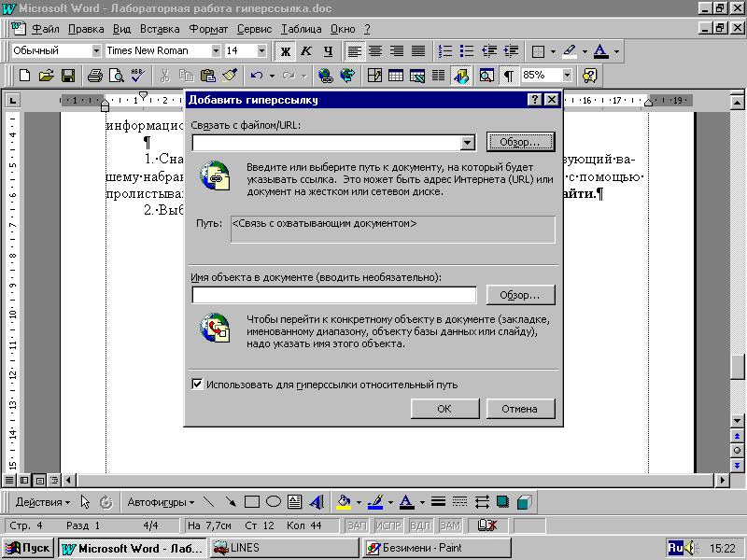Center the paragraph text
Screen dimensions: 747x560
click(x=375, y=51)
